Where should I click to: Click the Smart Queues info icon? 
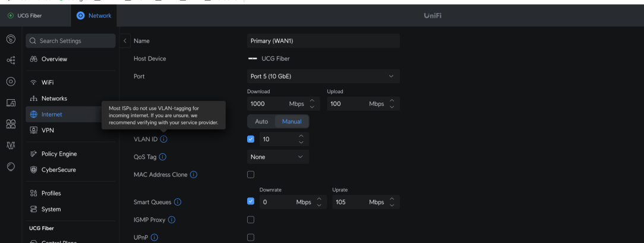tap(178, 202)
